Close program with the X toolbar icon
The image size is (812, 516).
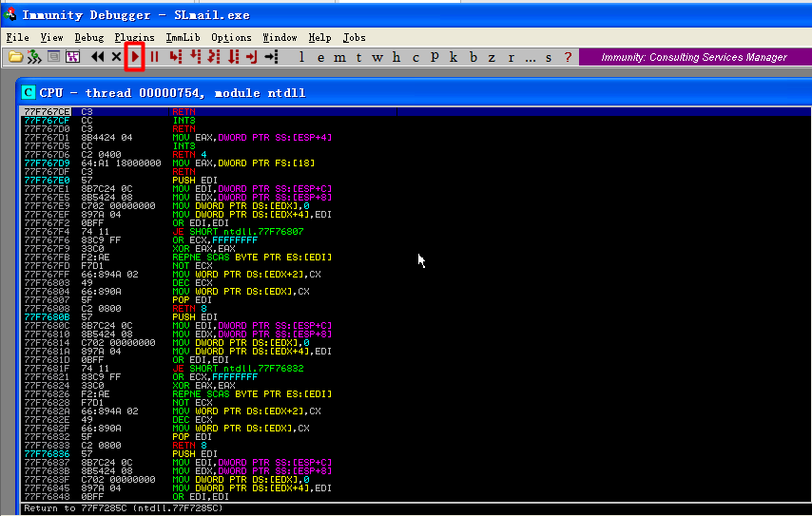click(117, 57)
